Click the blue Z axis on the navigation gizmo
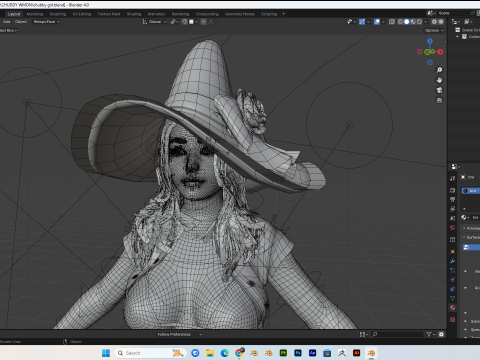Viewport: 480px width, 360px height. tap(430, 41)
